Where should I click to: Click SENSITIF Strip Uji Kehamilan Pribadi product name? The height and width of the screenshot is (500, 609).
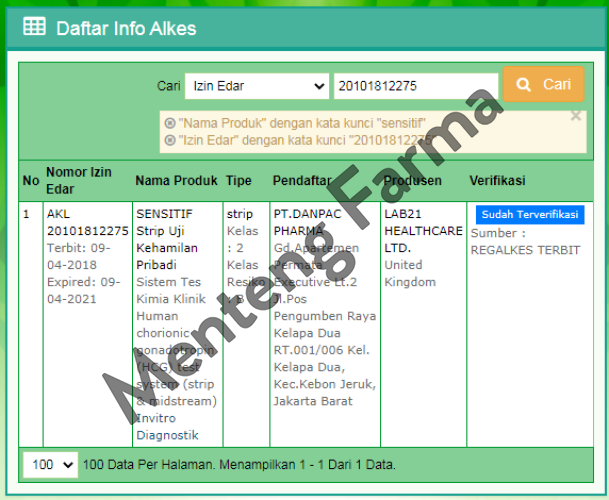[x=167, y=239]
